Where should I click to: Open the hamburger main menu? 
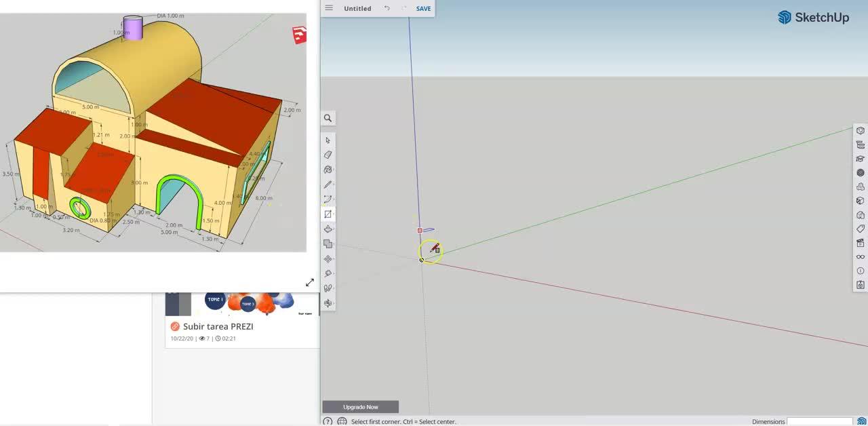[x=329, y=8]
